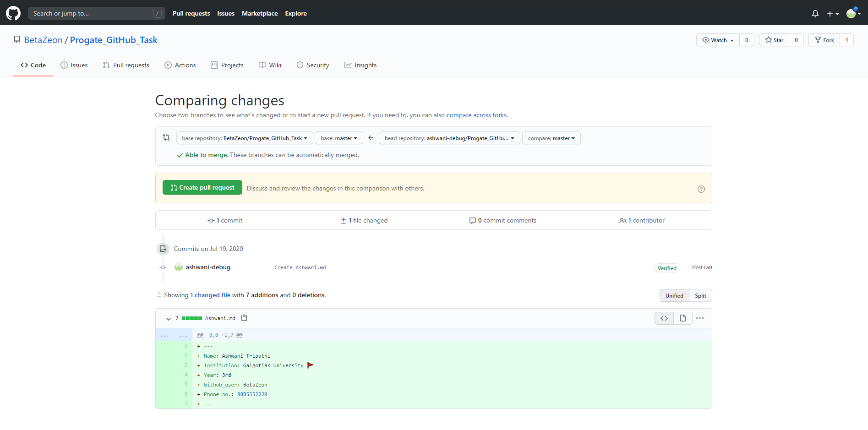Switch diff to Split view
This screenshot has height=430, width=868.
click(x=700, y=296)
